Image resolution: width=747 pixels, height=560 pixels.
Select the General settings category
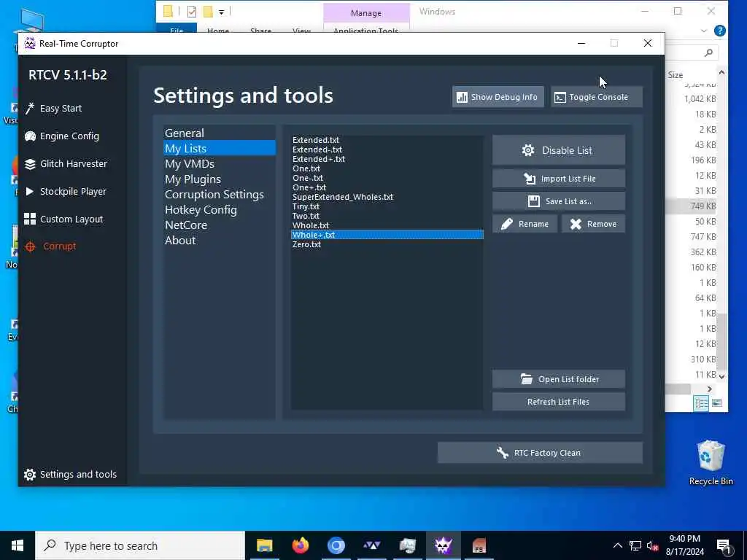pyautogui.click(x=219, y=133)
